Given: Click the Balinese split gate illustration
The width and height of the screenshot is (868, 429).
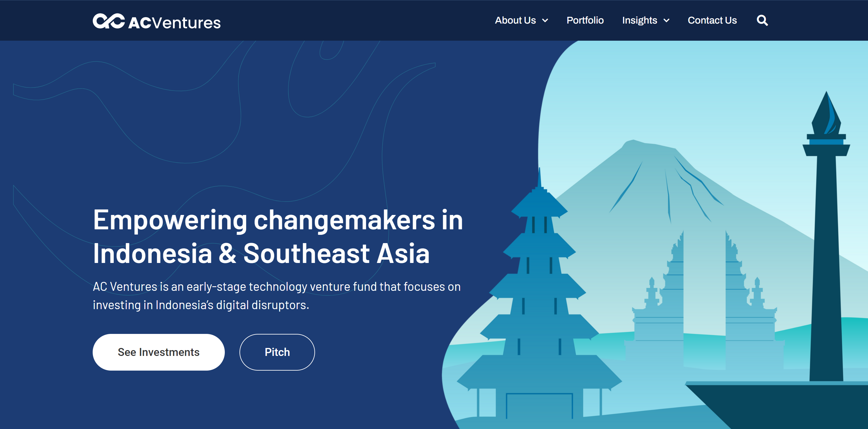Looking at the screenshot, I should tap(704, 300).
